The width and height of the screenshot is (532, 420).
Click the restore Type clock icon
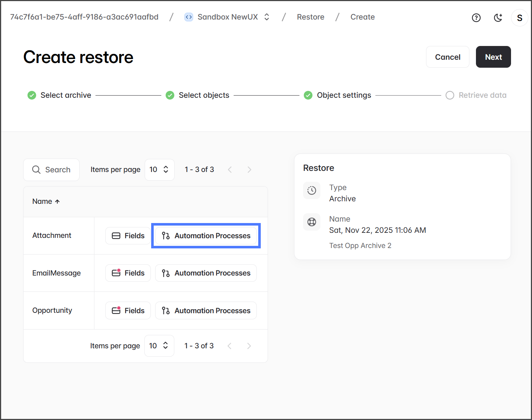coord(311,190)
